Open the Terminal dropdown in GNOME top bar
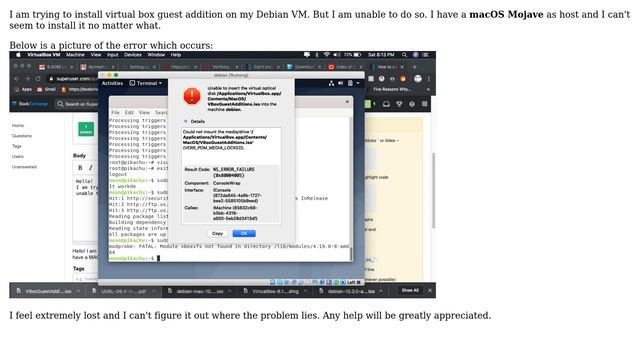The height and width of the screenshot is (360, 640). (x=146, y=83)
